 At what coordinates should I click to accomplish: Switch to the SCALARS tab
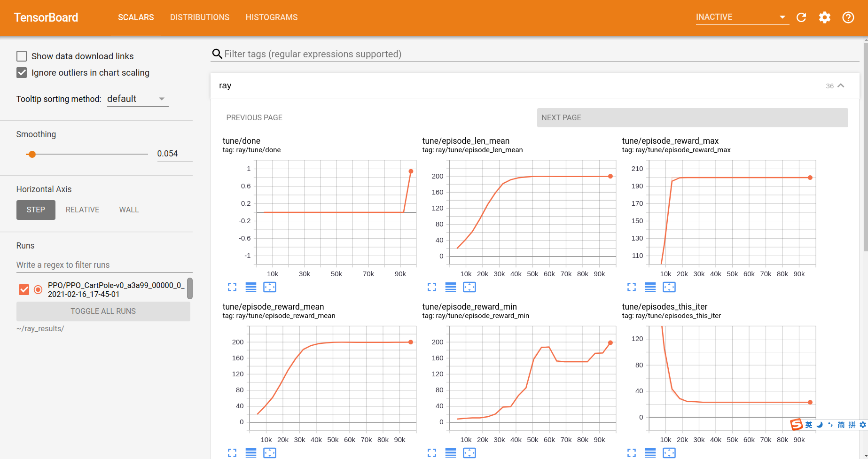(x=136, y=17)
